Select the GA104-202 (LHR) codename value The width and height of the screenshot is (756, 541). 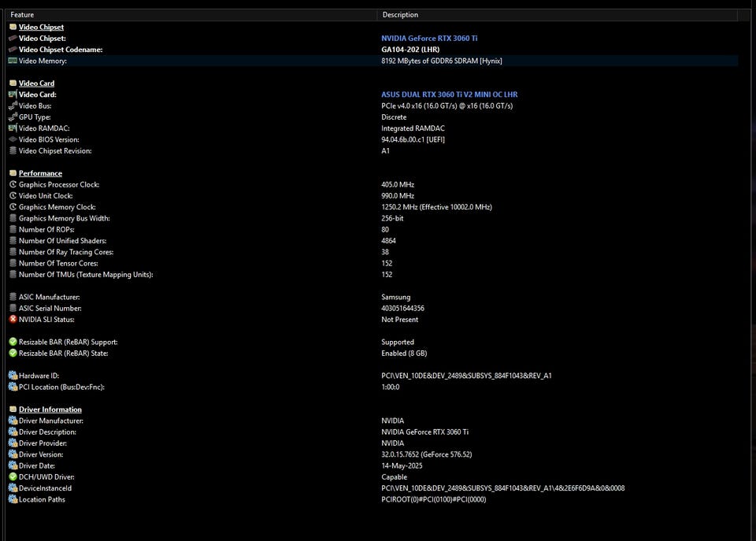click(410, 49)
